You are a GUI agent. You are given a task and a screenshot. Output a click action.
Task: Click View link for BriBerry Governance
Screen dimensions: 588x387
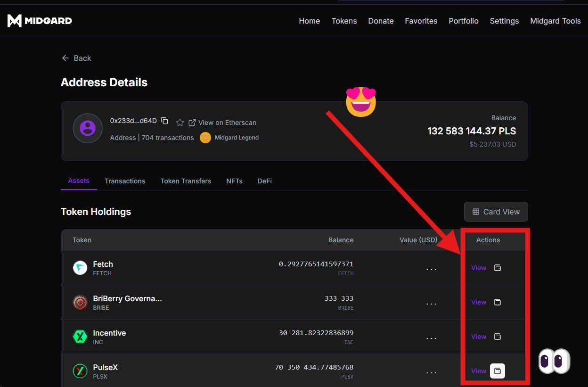coord(479,302)
